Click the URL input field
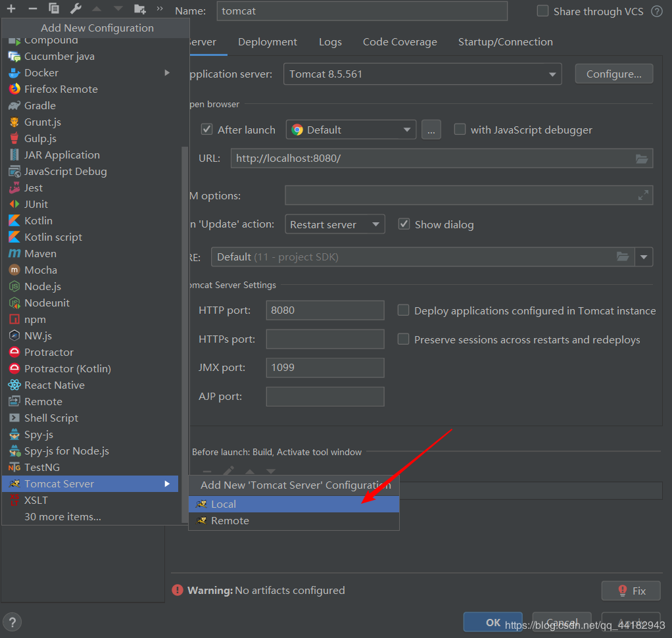This screenshot has width=672, height=638. coord(441,159)
